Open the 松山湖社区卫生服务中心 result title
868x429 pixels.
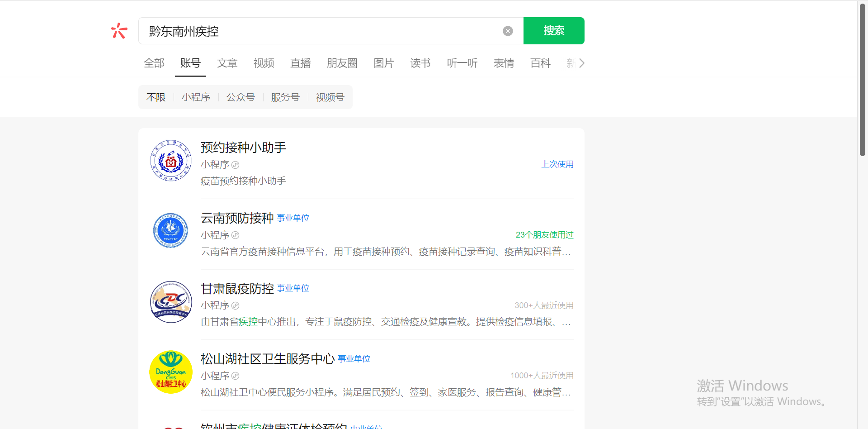tap(268, 359)
